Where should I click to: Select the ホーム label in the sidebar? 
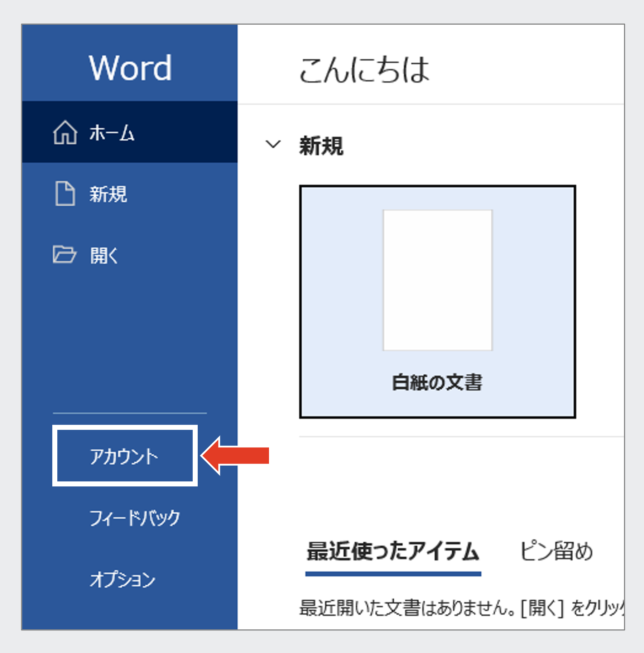pos(112,133)
